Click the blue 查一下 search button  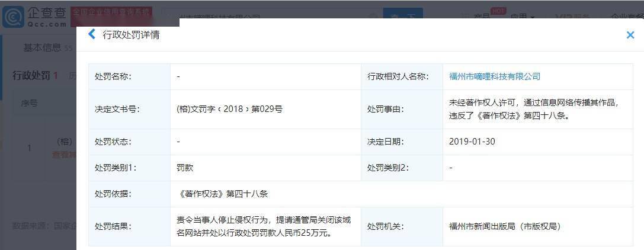[403, 17]
